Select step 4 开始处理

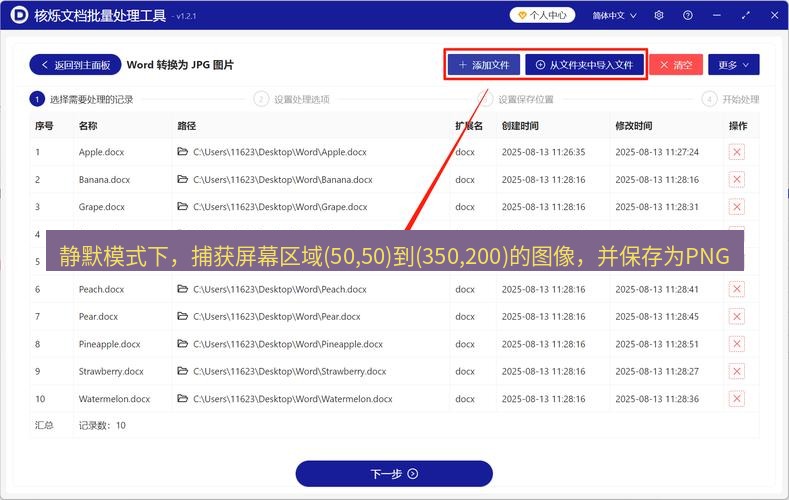click(731, 99)
